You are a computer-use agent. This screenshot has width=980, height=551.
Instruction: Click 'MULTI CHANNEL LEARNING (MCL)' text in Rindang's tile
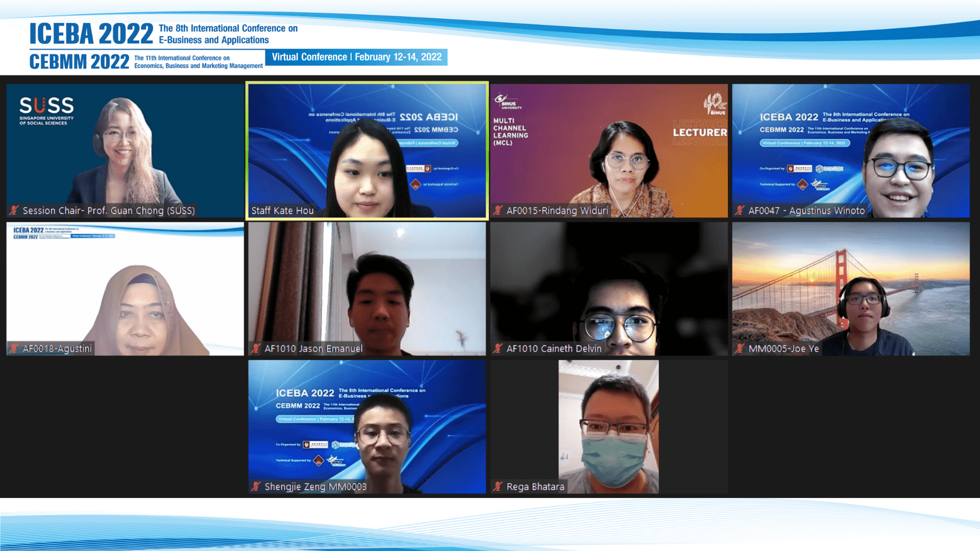[510, 132]
